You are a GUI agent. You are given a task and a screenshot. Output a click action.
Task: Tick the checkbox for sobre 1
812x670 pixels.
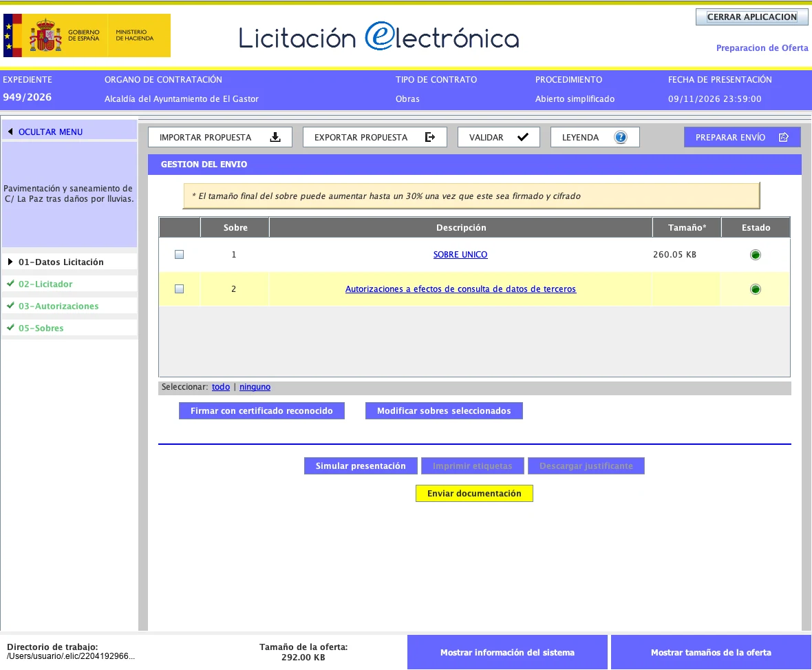click(x=179, y=254)
